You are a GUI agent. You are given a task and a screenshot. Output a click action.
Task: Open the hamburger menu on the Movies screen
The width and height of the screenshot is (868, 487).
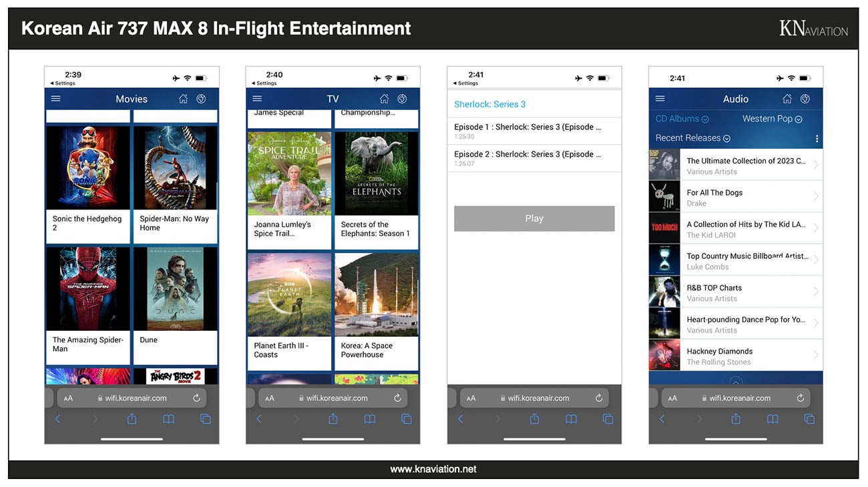coord(56,99)
